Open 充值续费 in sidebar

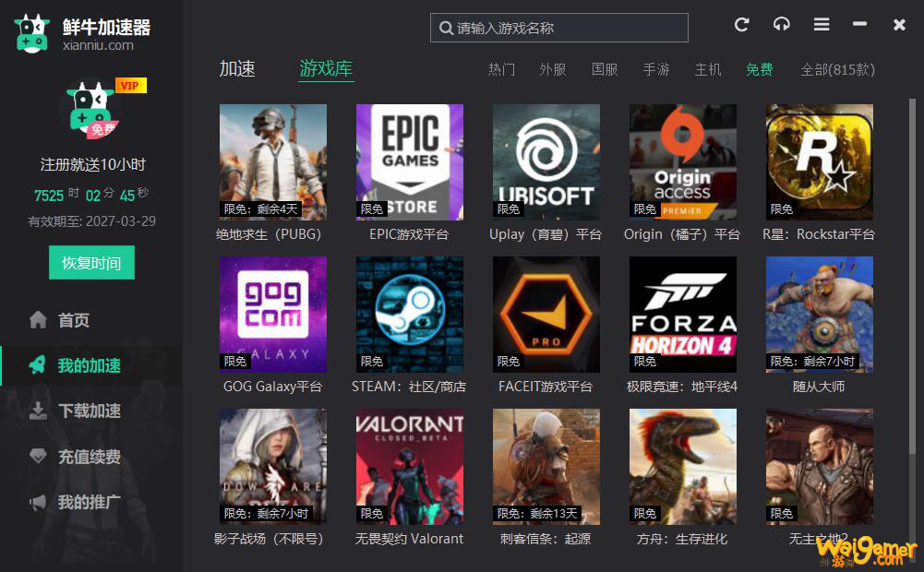76,457
